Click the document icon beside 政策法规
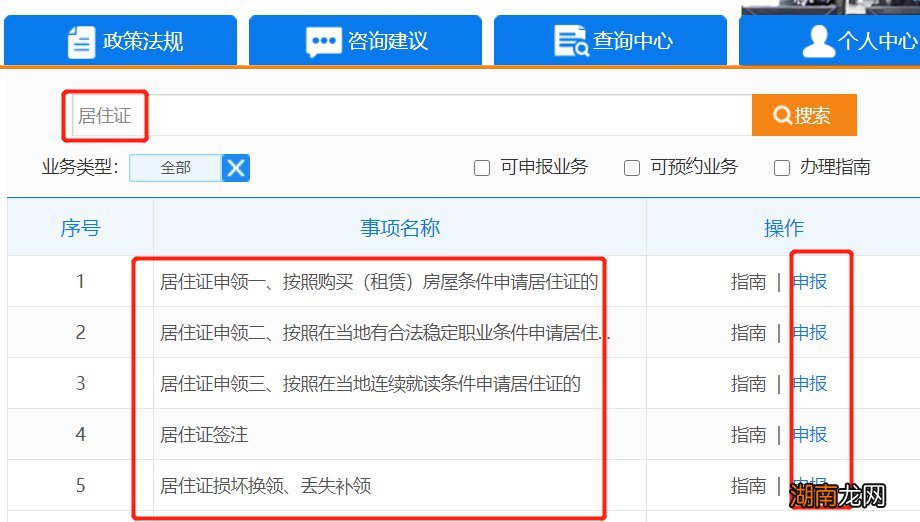This screenshot has width=920, height=522. pos(81,42)
